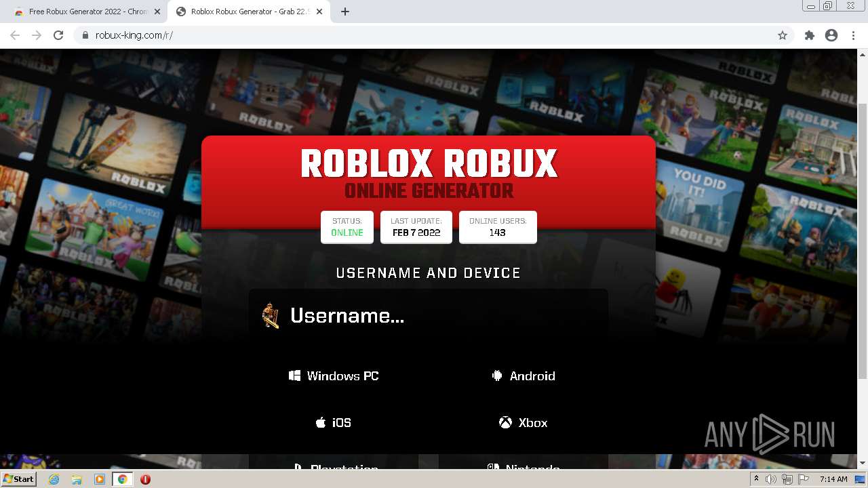Click the ONLINE USERS 143 badge
868x488 pixels.
498,227
